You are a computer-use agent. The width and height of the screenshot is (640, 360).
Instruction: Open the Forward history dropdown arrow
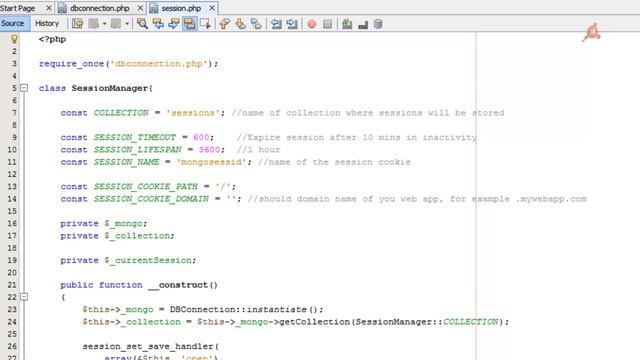tap(127, 24)
